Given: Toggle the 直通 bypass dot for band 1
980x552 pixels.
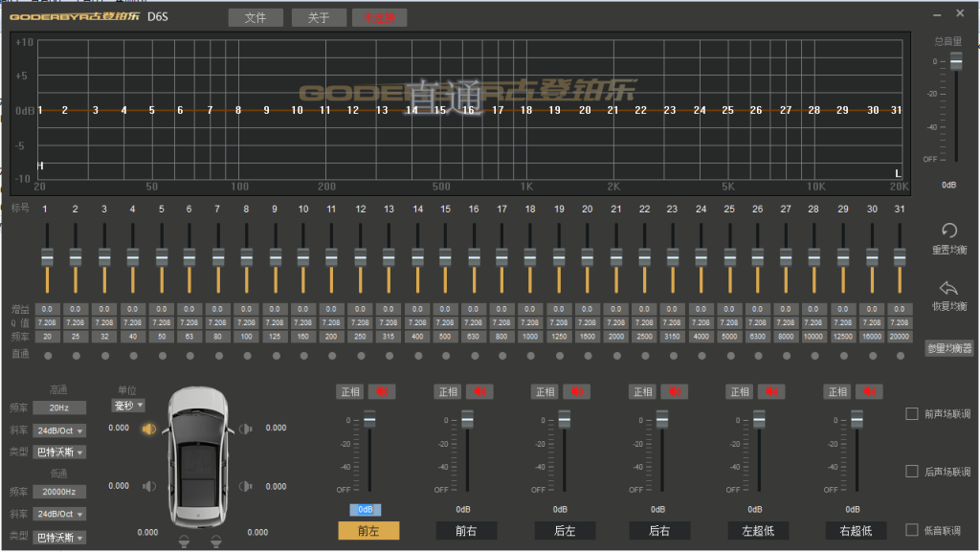Looking at the screenshot, I should tap(48, 356).
